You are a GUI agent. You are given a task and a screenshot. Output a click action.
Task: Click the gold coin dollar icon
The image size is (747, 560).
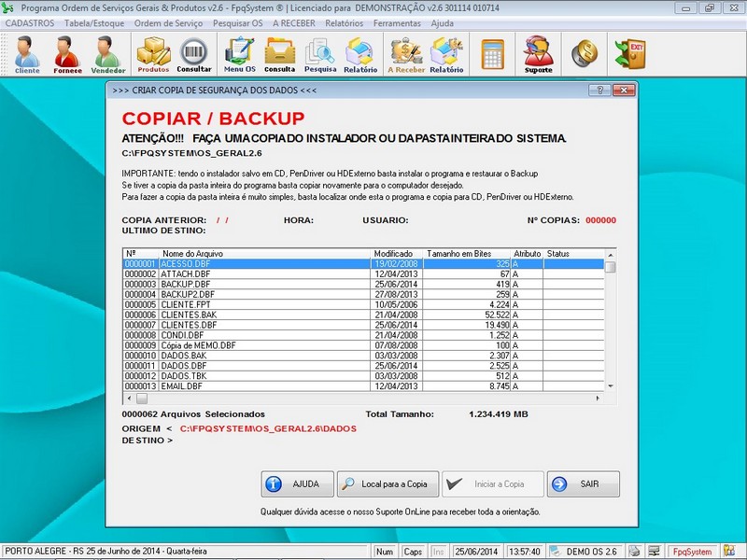pos(585,54)
